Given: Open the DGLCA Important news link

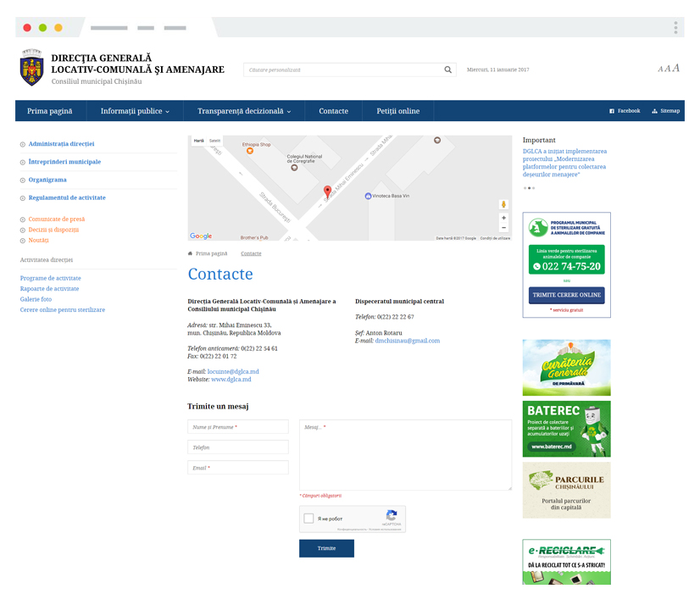Looking at the screenshot, I should (x=564, y=163).
